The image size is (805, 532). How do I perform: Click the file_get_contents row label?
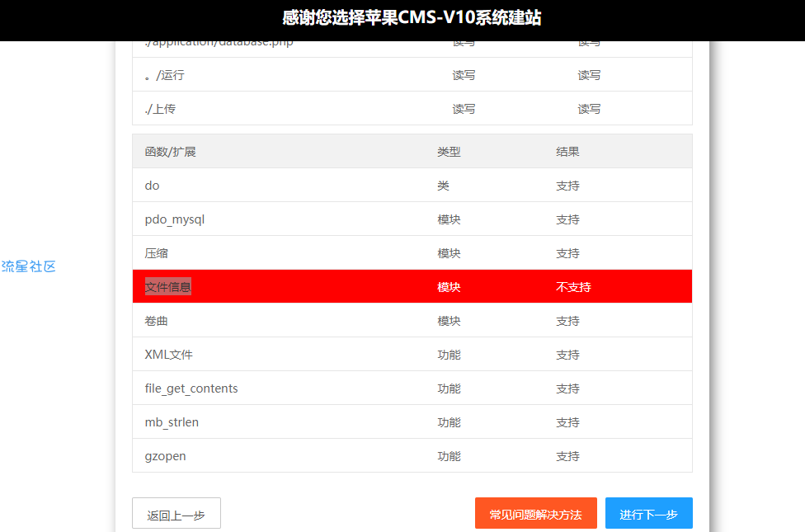(191, 388)
